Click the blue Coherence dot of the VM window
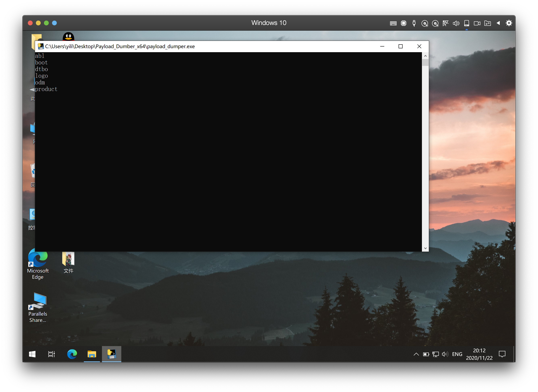This screenshot has width=538, height=392. [54, 23]
